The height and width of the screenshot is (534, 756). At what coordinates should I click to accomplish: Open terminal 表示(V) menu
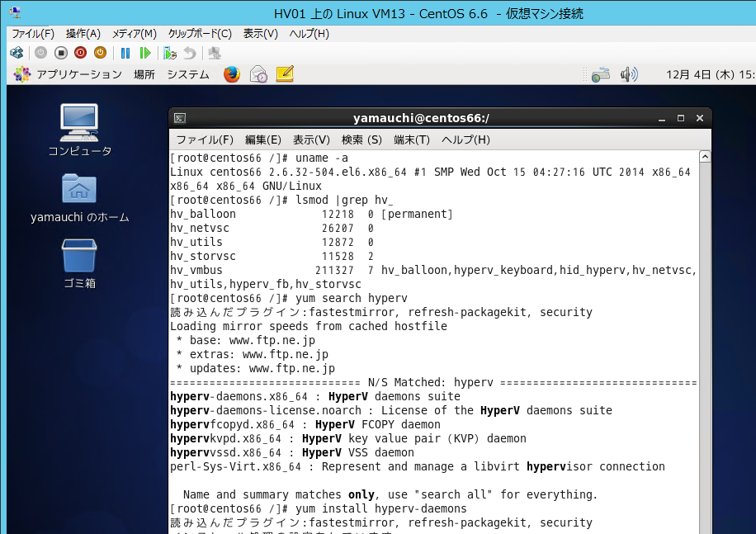tap(311, 139)
